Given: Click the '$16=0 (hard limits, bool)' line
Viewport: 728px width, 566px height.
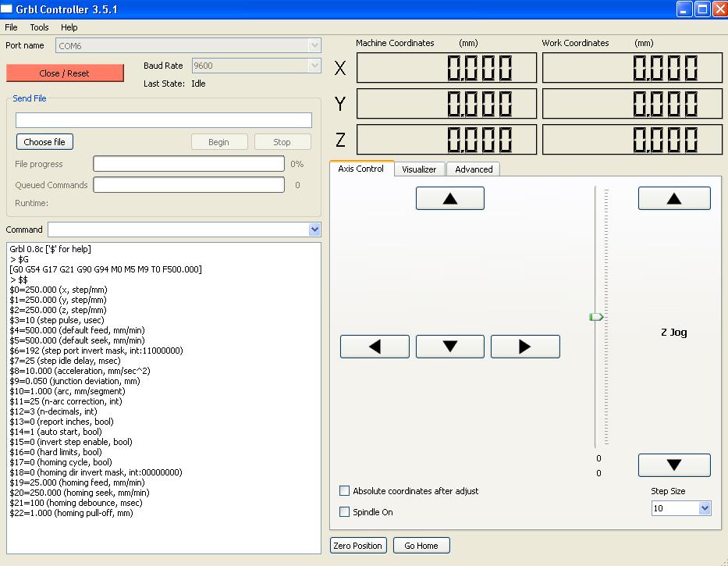Looking at the screenshot, I should [55, 453].
